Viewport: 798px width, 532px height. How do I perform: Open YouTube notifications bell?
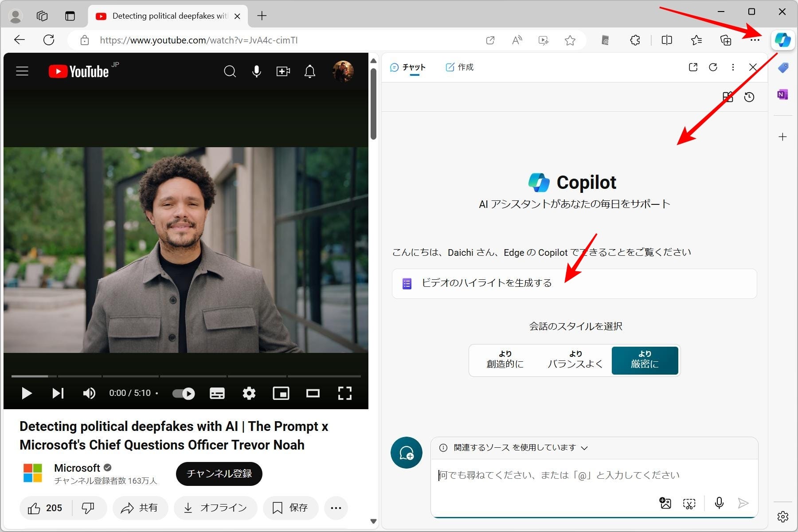310,71
